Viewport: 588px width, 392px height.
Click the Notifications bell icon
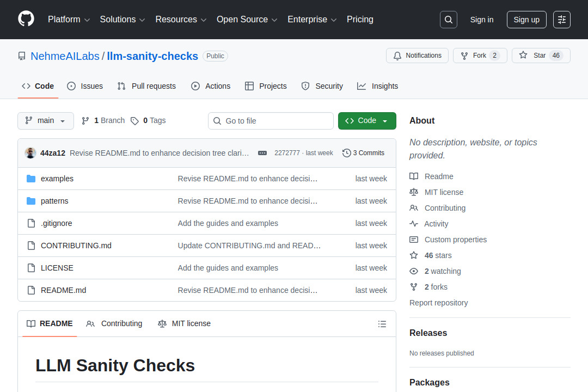pyautogui.click(x=397, y=55)
